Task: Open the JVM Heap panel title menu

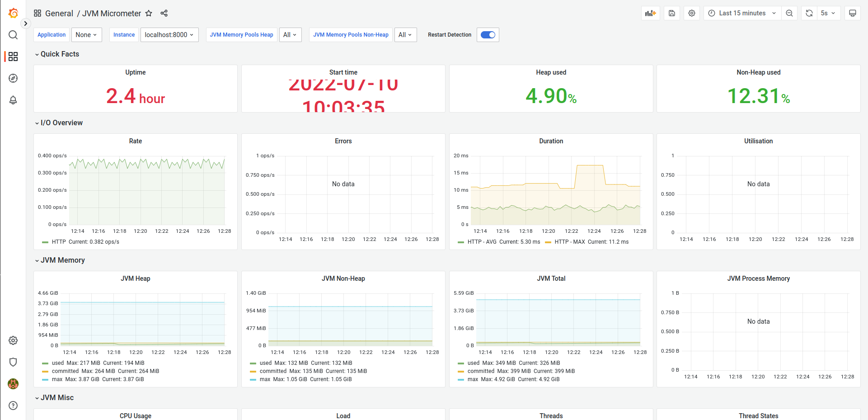Action: pos(136,278)
